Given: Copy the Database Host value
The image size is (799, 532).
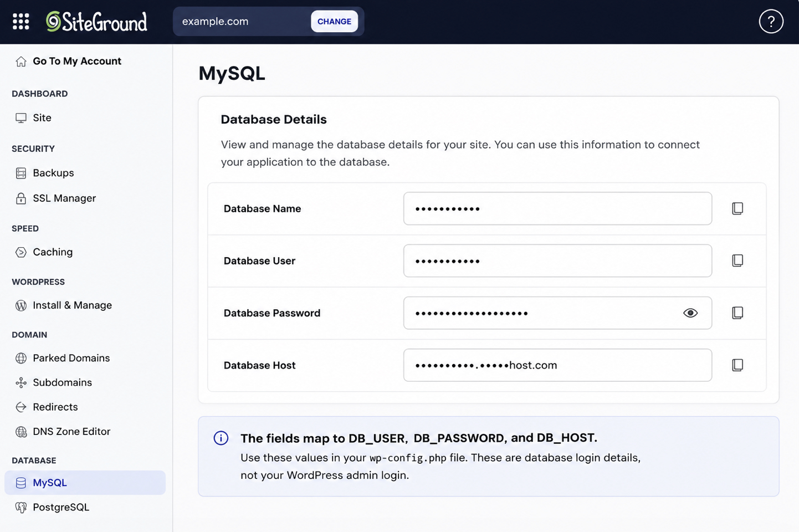Looking at the screenshot, I should click(x=737, y=365).
